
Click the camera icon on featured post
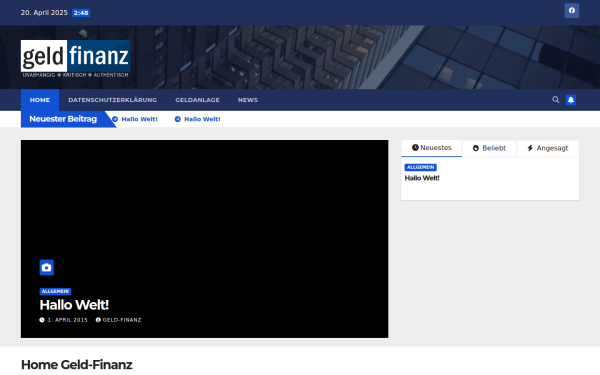(47, 267)
